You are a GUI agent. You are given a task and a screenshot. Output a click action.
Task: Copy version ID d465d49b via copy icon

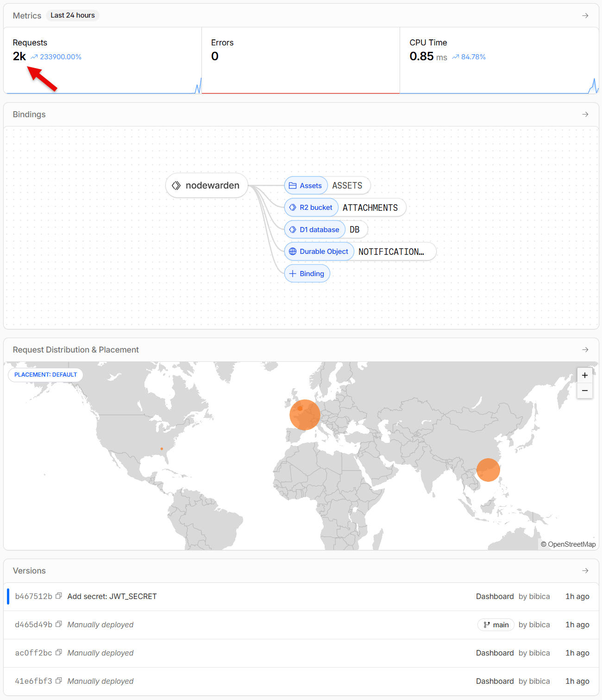pyautogui.click(x=59, y=624)
